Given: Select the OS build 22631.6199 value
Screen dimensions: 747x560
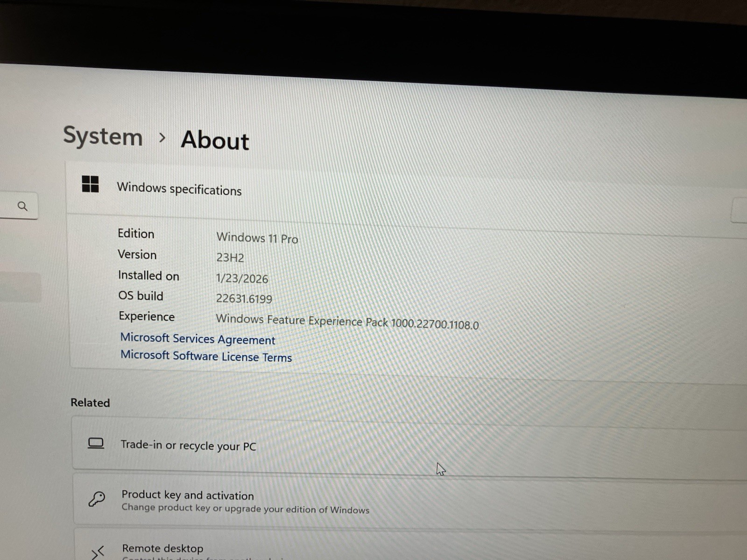Looking at the screenshot, I should coord(244,299).
